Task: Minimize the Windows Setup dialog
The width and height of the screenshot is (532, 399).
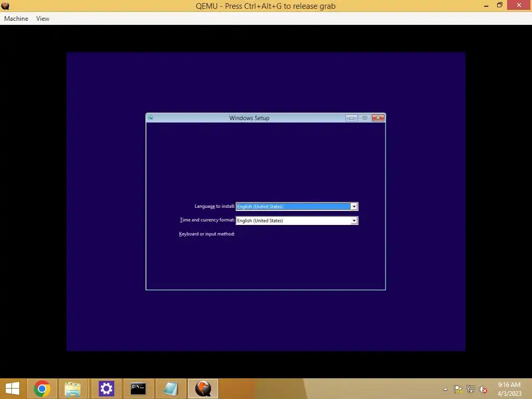Action: (x=352, y=118)
